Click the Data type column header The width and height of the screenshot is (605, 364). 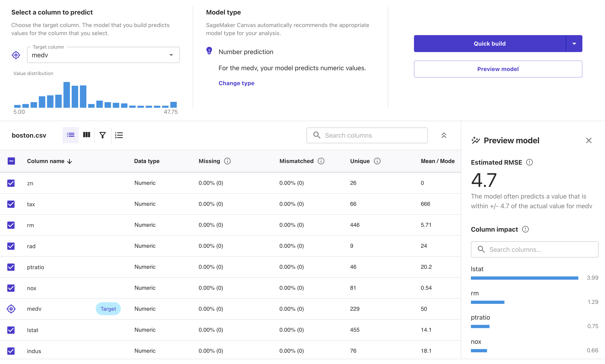click(147, 161)
